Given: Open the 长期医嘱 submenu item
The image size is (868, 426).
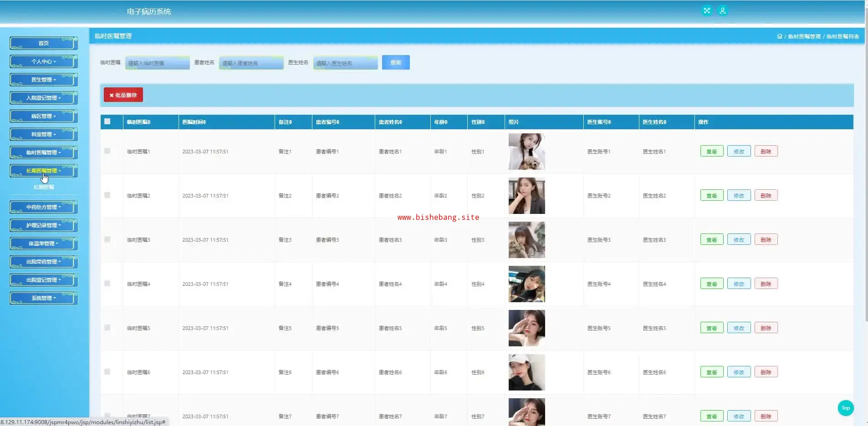Looking at the screenshot, I should click(x=44, y=187).
